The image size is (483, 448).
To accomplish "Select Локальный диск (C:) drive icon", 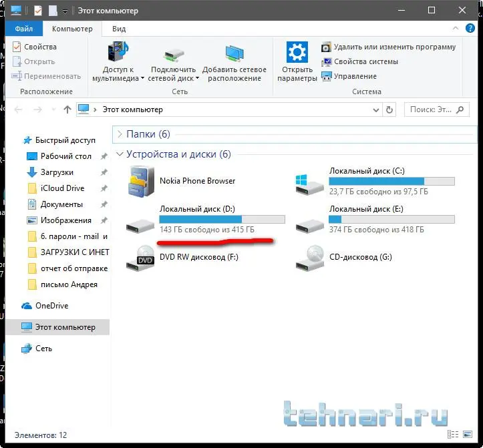I will click(x=309, y=184).
